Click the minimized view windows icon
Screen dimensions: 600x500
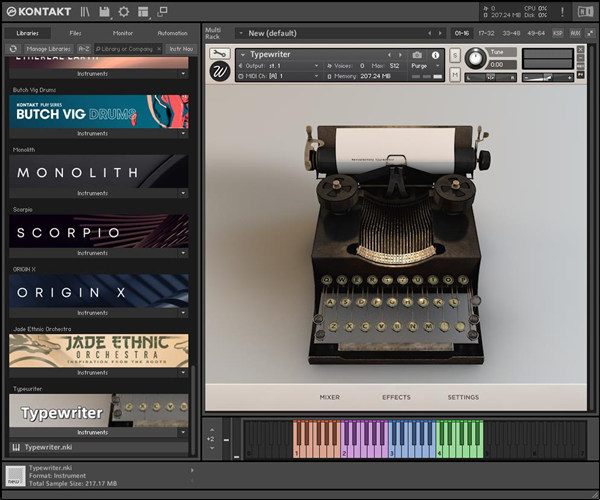click(162, 12)
